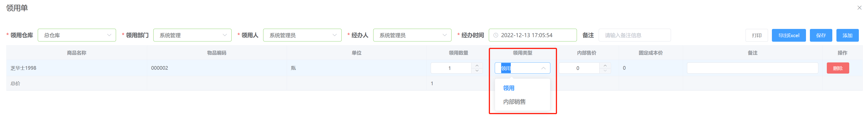Click the clock icon in 经办时间 field
868x136 pixels.
(496, 35)
